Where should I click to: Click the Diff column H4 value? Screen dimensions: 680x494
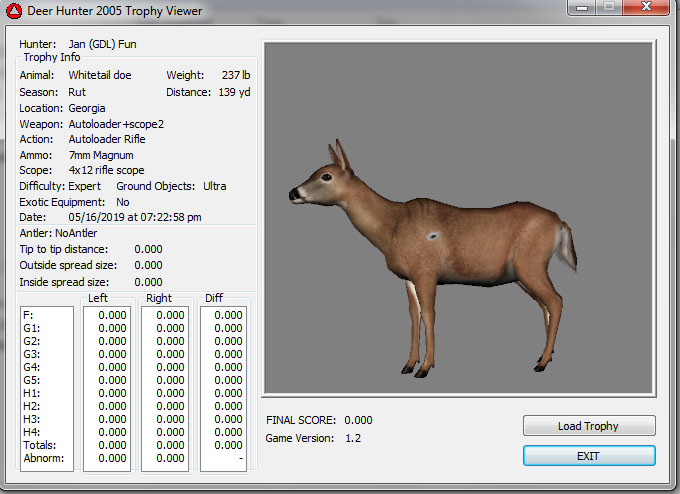pos(228,432)
